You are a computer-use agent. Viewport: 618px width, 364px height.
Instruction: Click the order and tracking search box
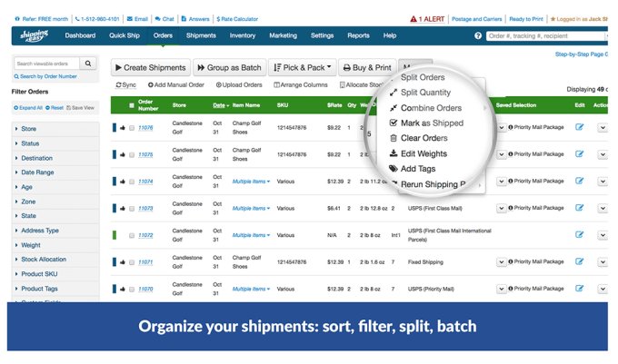click(546, 35)
